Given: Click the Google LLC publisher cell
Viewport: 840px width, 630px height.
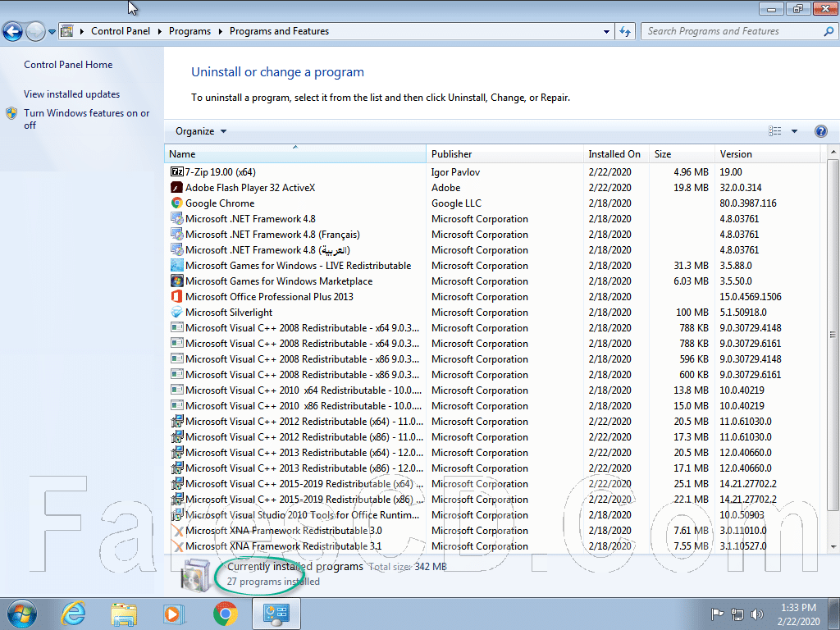Looking at the screenshot, I should [456, 203].
